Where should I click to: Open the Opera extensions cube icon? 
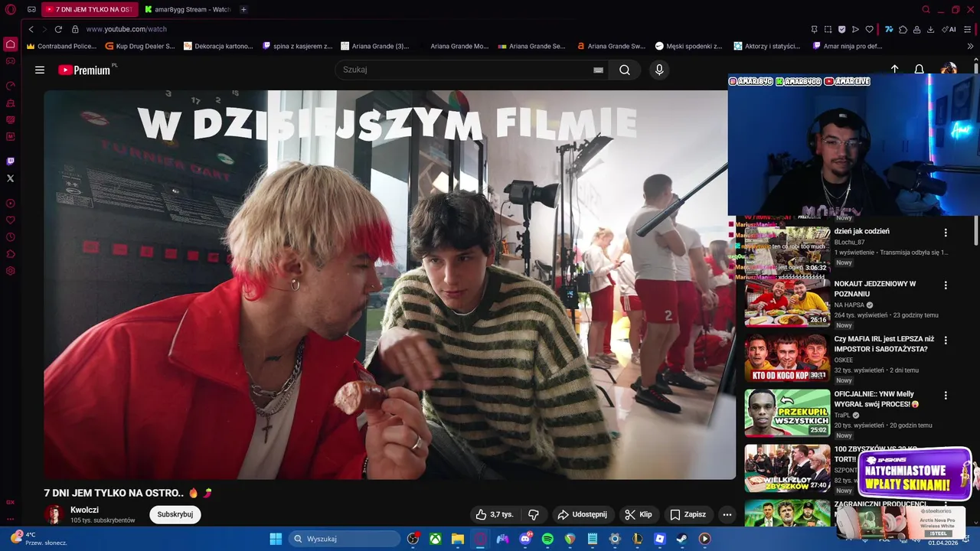(x=903, y=29)
